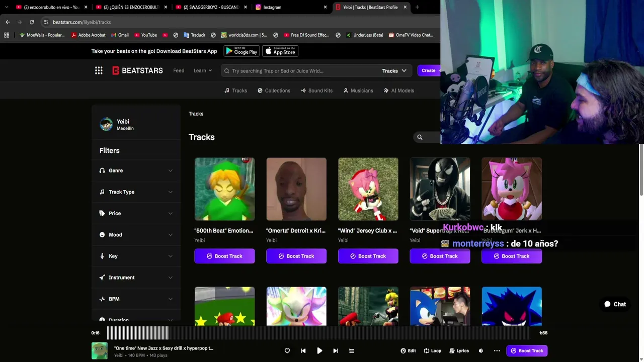644x362 pixels.
Task: Open the browser apps shortcut in the bookmarks bar
Action: 7,35
